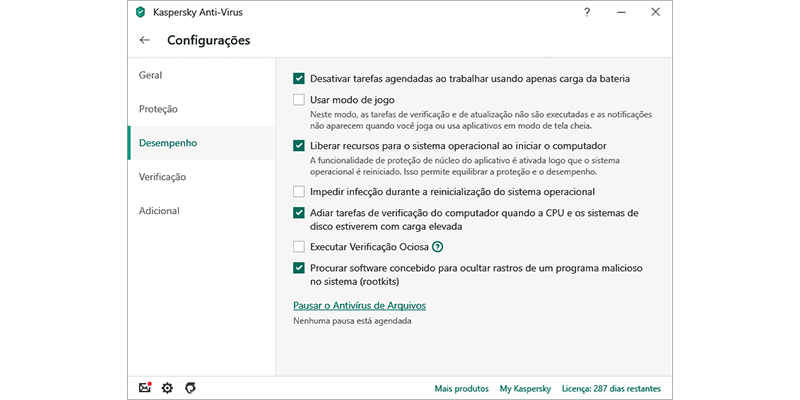Click the Configurações heading text
This screenshot has height=400, width=800.
coord(209,40)
